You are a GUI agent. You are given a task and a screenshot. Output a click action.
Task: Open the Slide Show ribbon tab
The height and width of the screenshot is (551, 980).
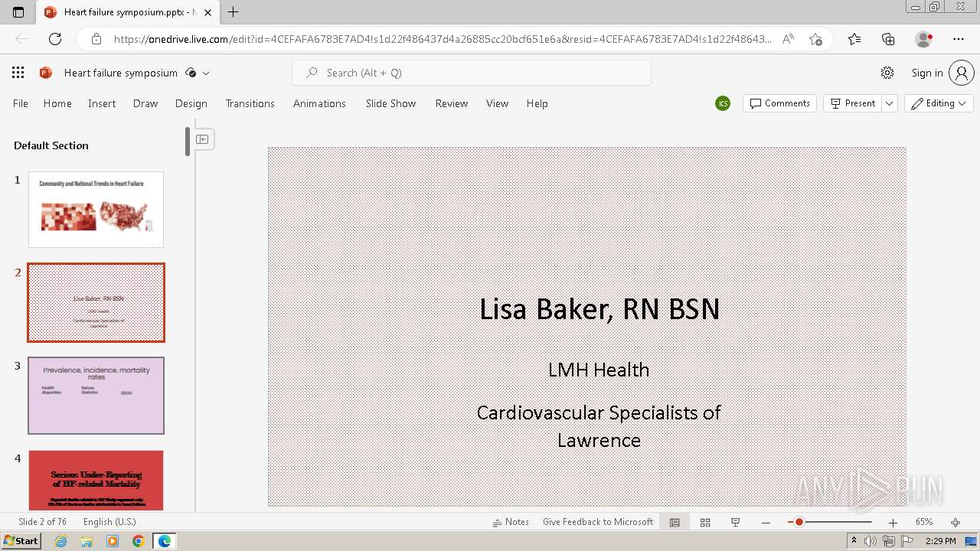(x=390, y=103)
